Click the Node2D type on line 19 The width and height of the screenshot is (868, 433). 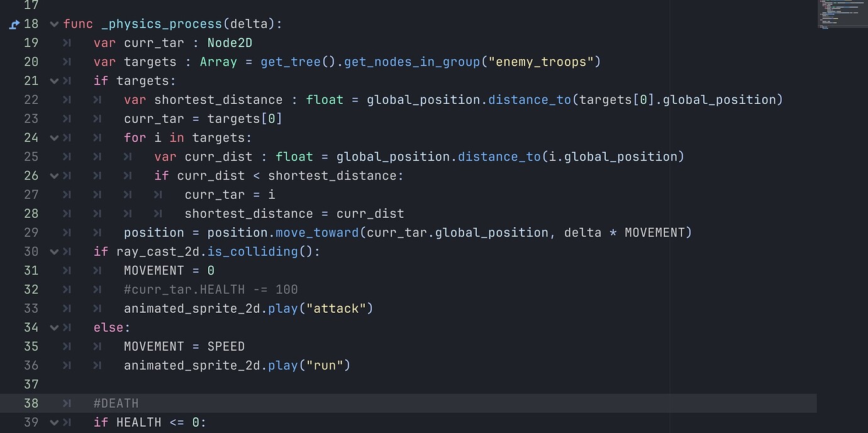[x=230, y=43]
